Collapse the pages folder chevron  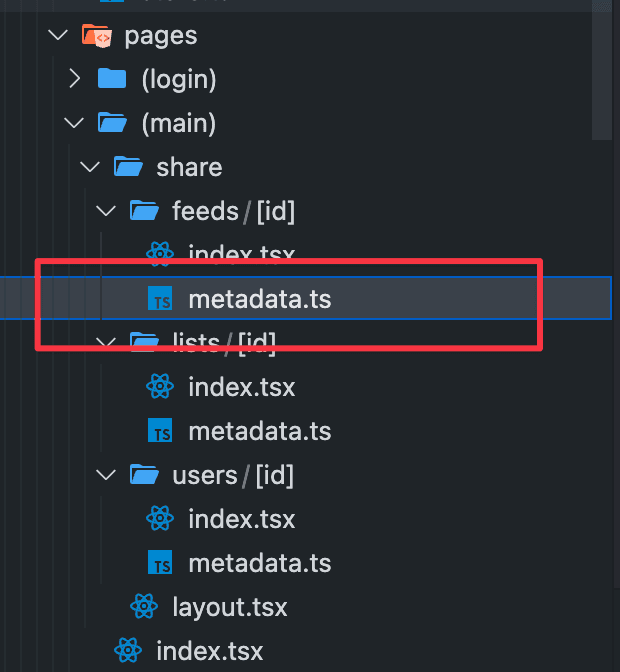tap(60, 36)
